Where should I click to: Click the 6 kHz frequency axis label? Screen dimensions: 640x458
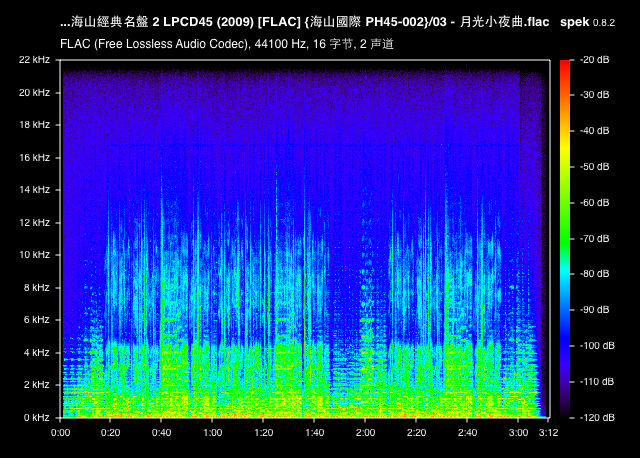point(36,320)
